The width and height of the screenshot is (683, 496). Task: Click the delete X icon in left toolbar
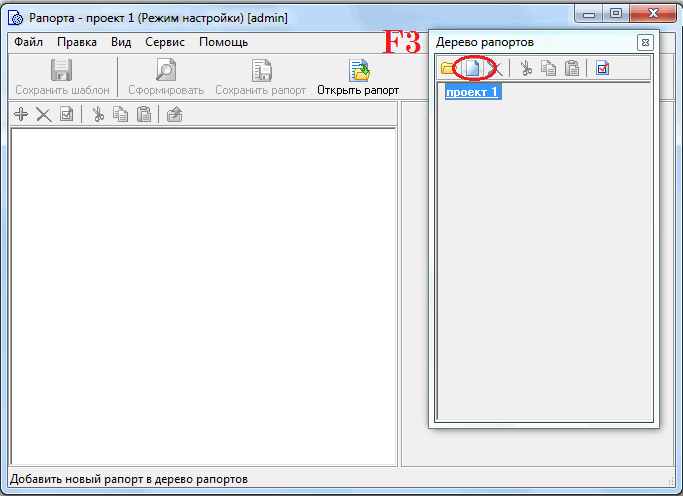point(44,115)
